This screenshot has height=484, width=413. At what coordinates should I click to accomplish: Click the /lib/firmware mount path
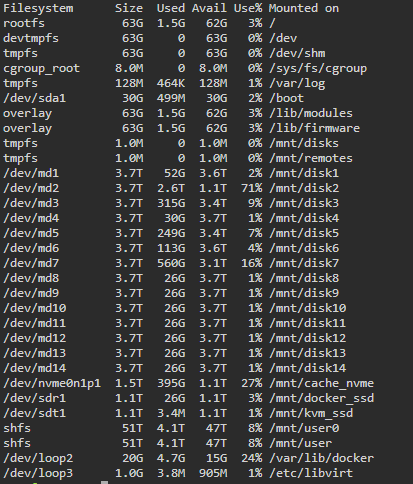pos(314,128)
